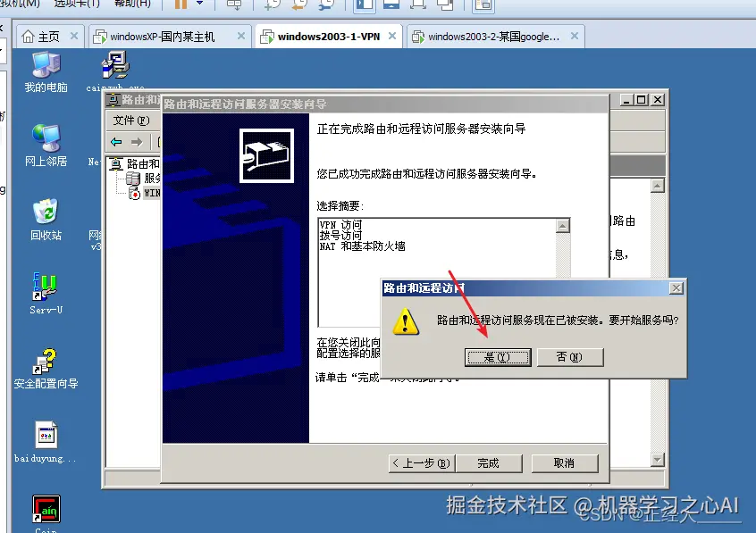The width and height of the screenshot is (756, 533).
Task: Toggle the VMware sidebar library view icon
Action: click(364, 4)
